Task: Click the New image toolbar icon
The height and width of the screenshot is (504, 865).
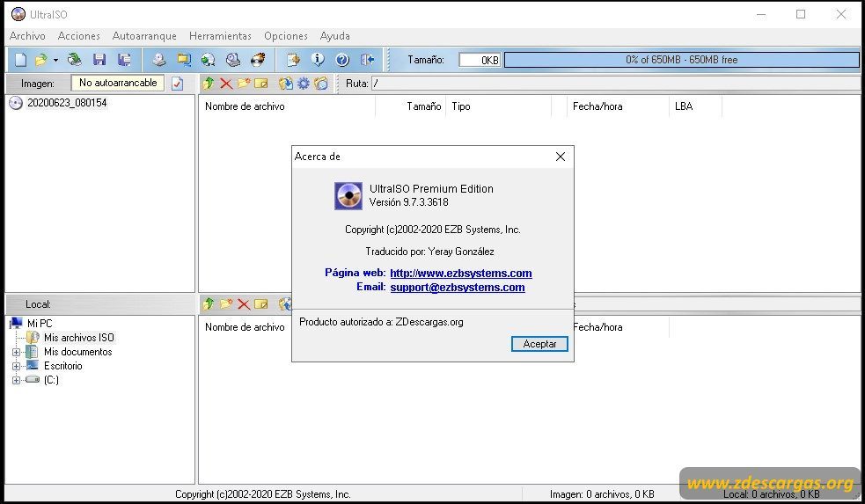Action: point(20,60)
